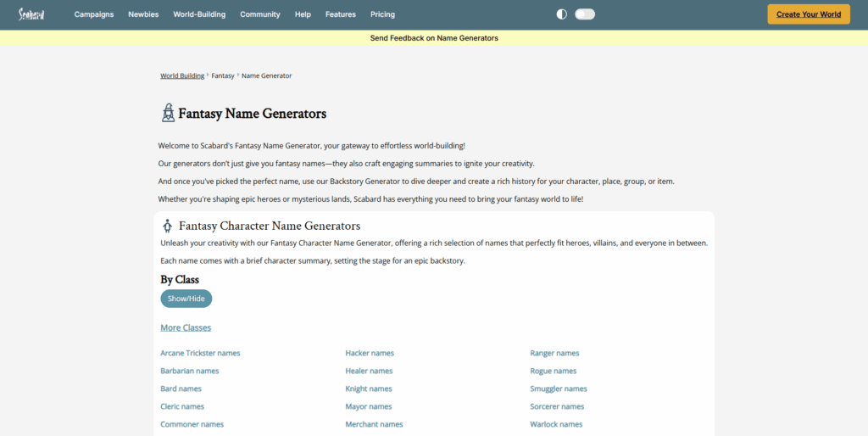Click the Fantasy Name Generators tower icon

pos(168,113)
